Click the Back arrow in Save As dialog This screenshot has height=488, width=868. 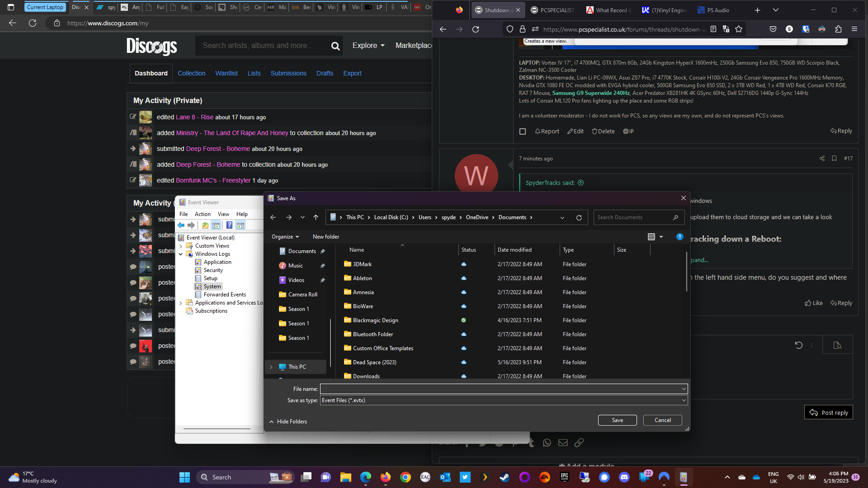(x=273, y=217)
